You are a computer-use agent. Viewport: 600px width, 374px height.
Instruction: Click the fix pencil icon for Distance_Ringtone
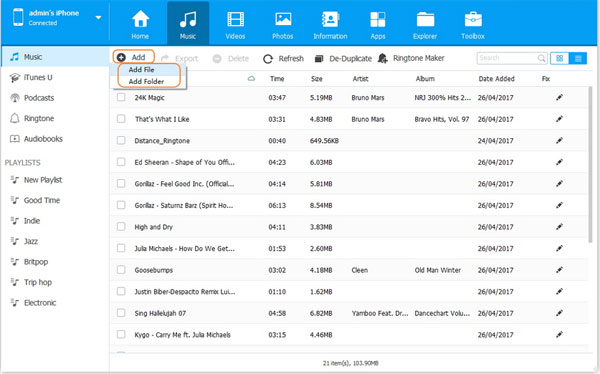tap(559, 140)
